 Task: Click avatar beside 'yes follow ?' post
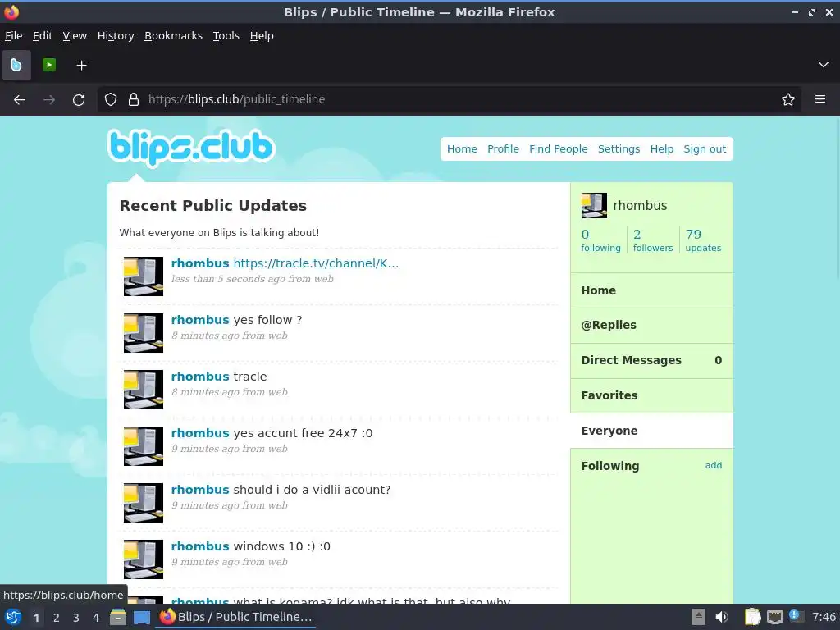coord(144,333)
